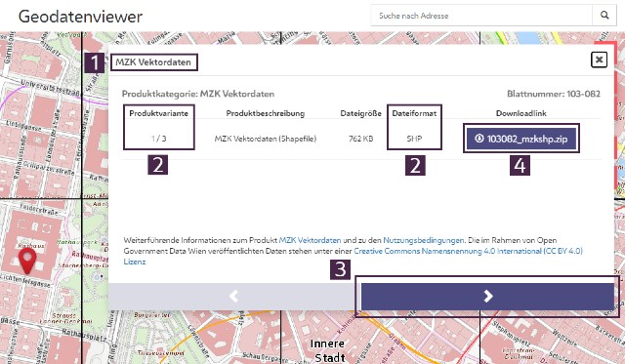The width and height of the screenshot is (625, 364).
Task: Click the red location pin on map
Action: pyautogui.click(x=27, y=261)
